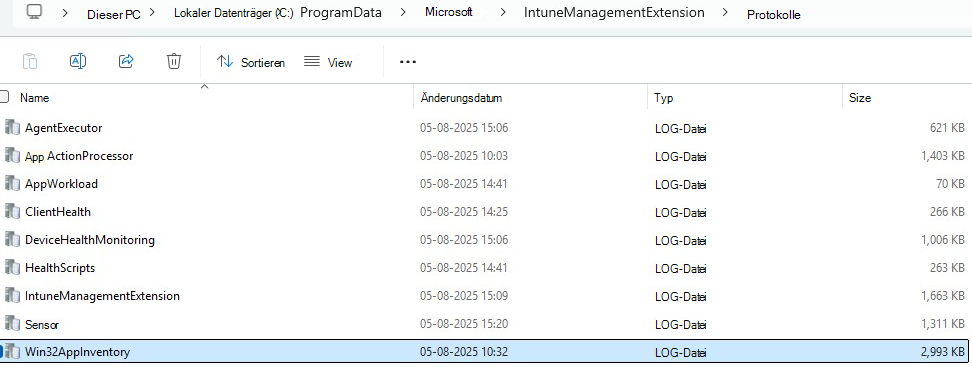Click the monitor icon in the address bar
The width and height of the screenshot is (972, 367).
35,12
